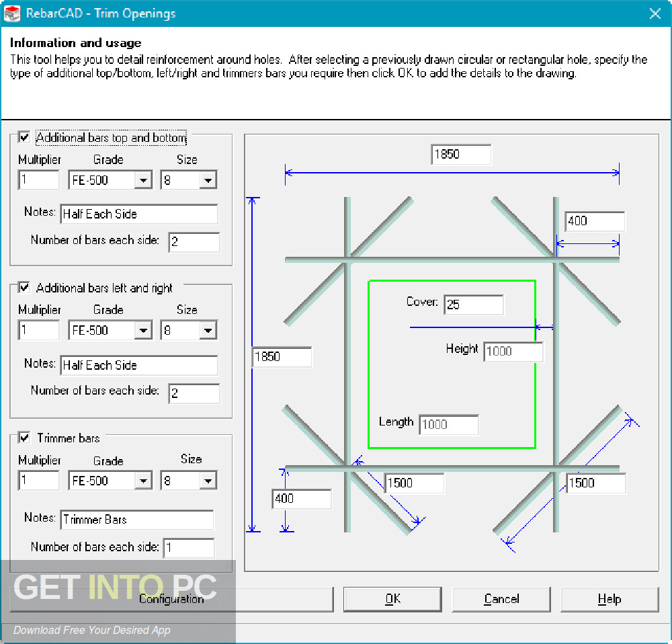Click the lower left 400 extension field

302,499
